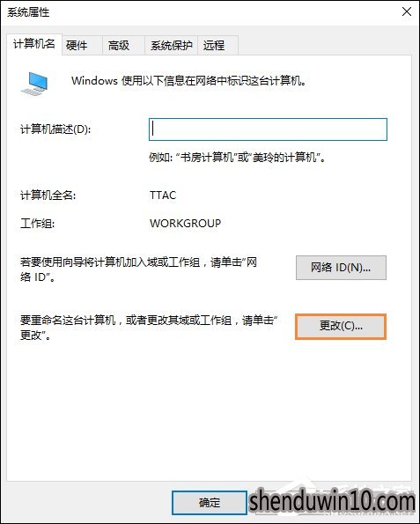Select the 计算机名 tab
This screenshot has height=524, width=420.
pyautogui.click(x=34, y=44)
